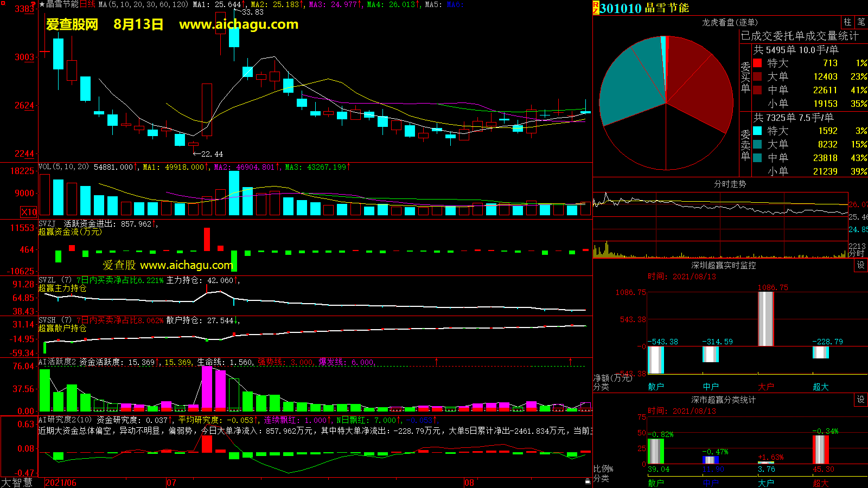This screenshot has width=868, height=488.
Task: Click the cyan 特大 sell order swatch
Action: pyautogui.click(x=757, y=131)
